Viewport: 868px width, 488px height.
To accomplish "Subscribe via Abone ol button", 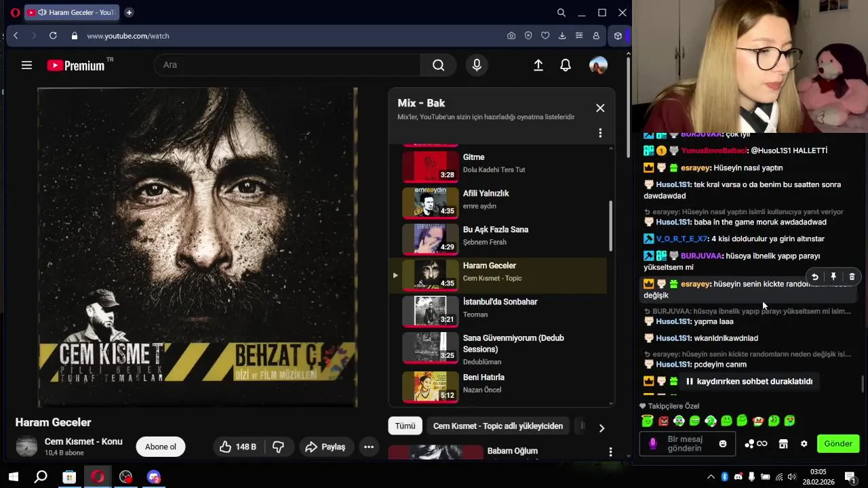I will pyautogui.click(x=161, y=447).
